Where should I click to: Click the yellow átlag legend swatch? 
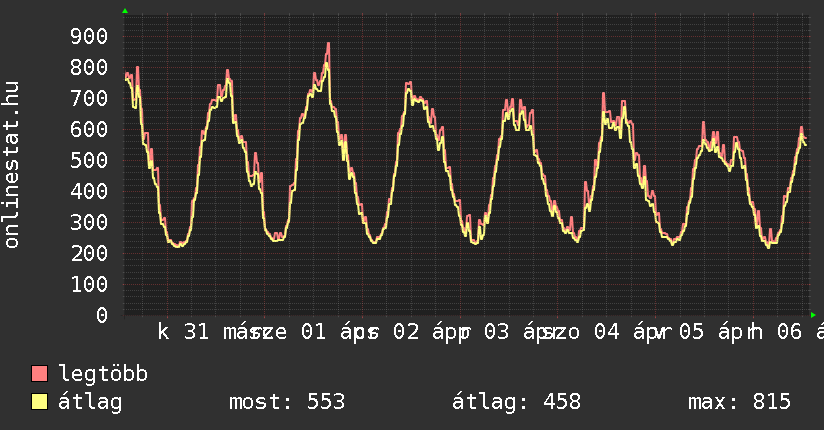(40, 402)
